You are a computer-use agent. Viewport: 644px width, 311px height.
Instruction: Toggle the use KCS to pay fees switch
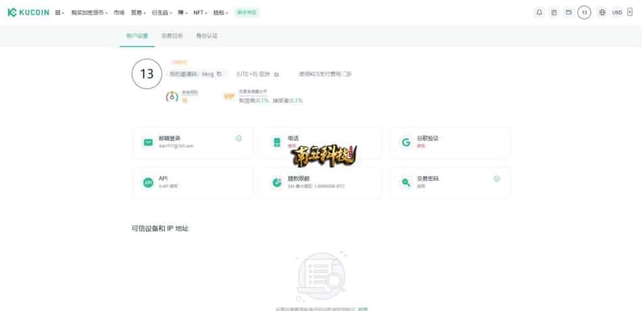pos(347,74)
